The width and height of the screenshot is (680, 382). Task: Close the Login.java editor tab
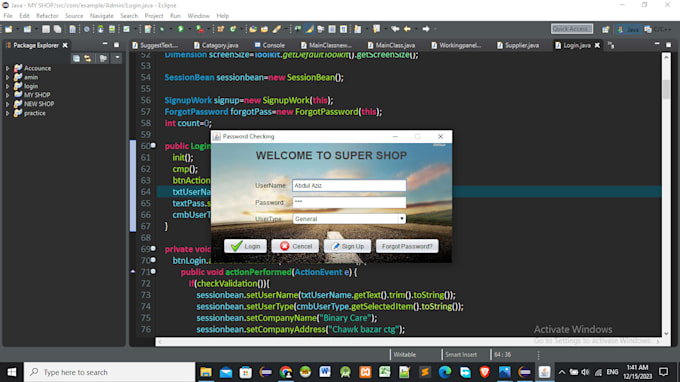pos(597,45)
